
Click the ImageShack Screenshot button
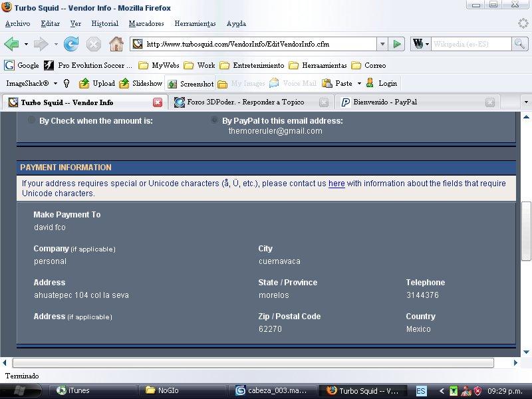pos(190,84)
